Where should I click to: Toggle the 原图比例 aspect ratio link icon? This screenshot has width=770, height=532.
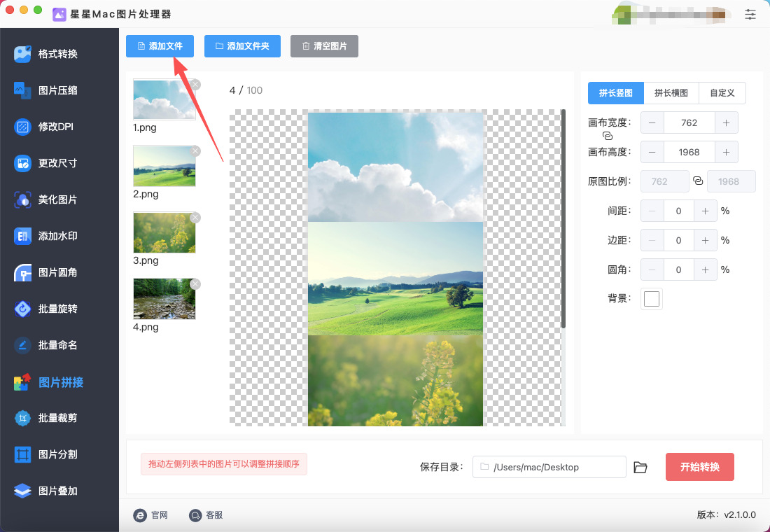point(698,181)
